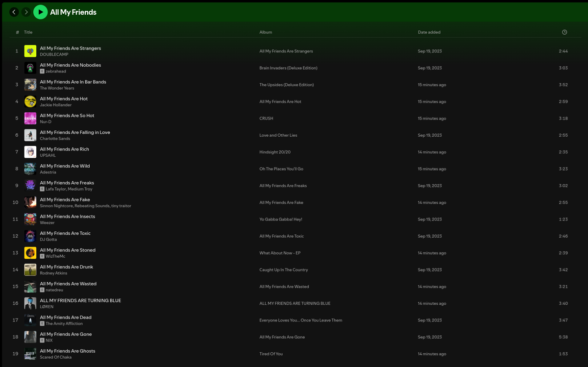This screenshot has height=367, width=588.
Task: Sort tracks by Album column header
Action: coord(266,32)
